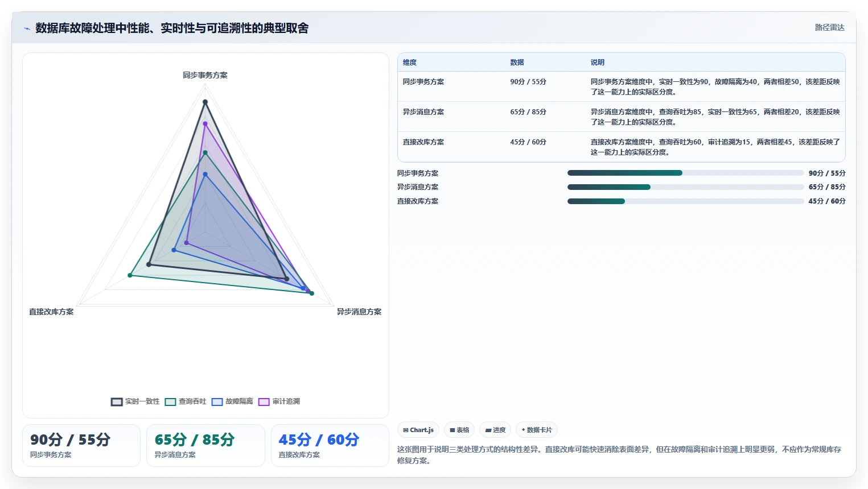Click the Chart.js tag chip
Viewport: 868px width, 489px height.
click(418, 430)
